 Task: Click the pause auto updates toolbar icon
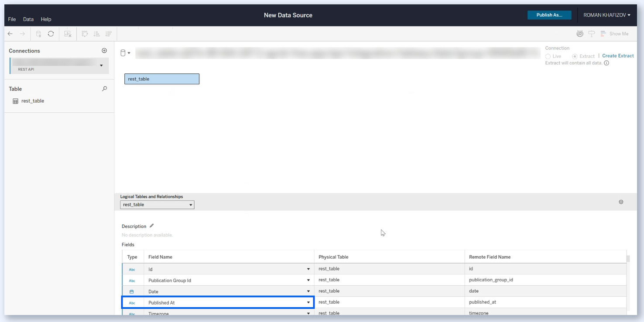coord(39,34)
